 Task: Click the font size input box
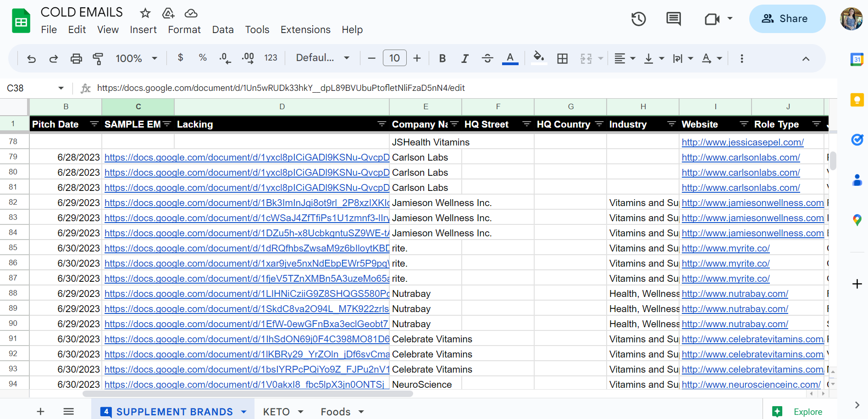click(394, 58)
